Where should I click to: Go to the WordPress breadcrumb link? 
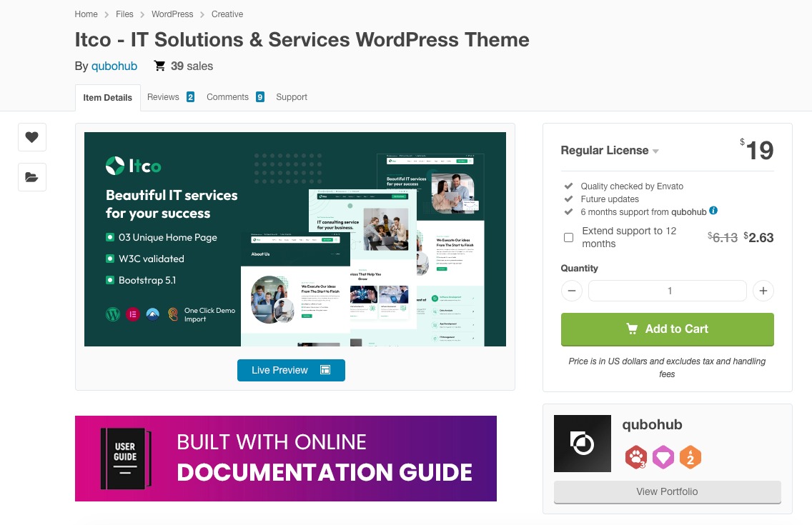click(x=172, y=14)
